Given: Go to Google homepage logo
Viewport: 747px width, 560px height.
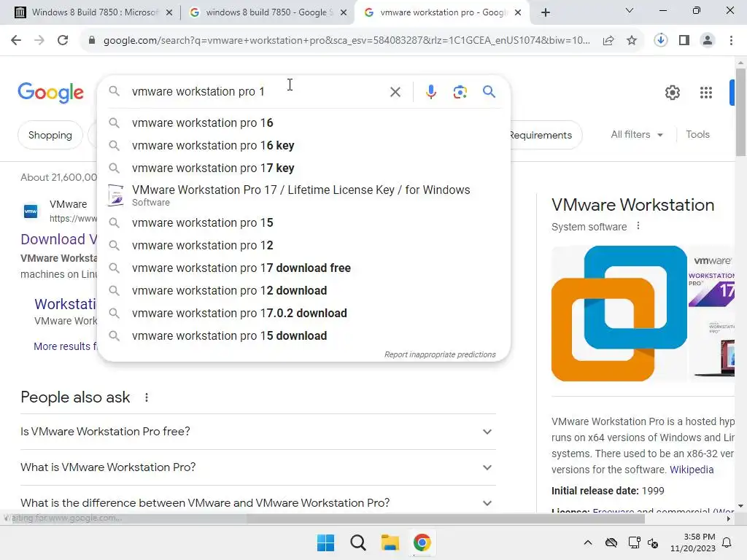Looking at the screenshot, I should tap(50, 93).
